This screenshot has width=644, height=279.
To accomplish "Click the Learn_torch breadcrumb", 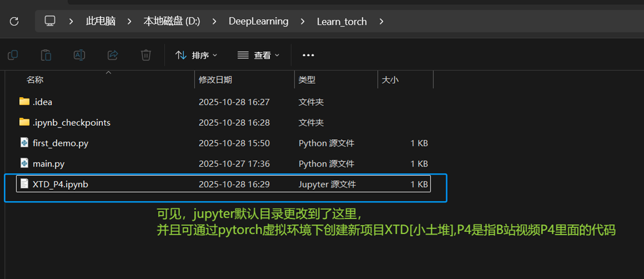I will tap(341, 22).
